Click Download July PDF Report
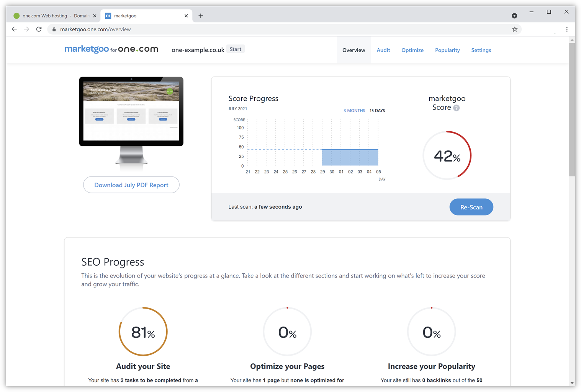581x392 pixels. [x=131, y=185]
